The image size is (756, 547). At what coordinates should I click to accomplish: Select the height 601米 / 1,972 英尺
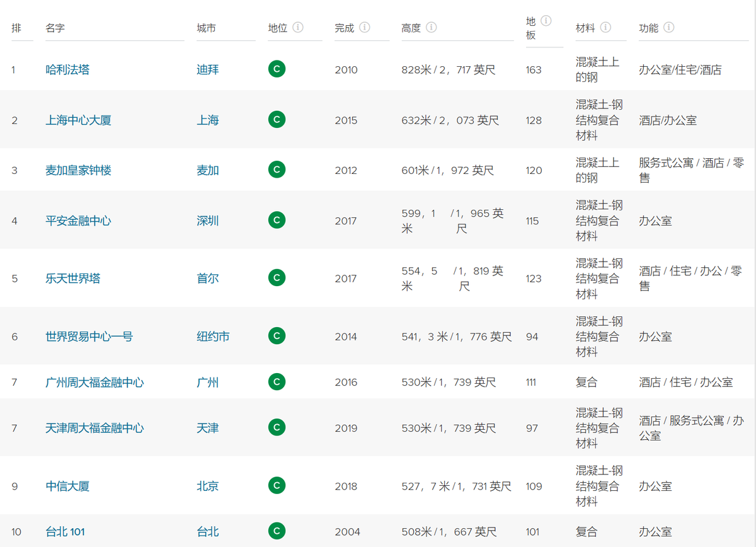point(448,170)
